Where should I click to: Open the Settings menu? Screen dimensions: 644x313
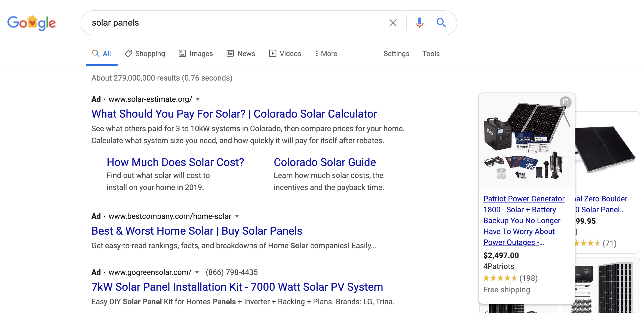pyautogui.click(x=396, y=53)
